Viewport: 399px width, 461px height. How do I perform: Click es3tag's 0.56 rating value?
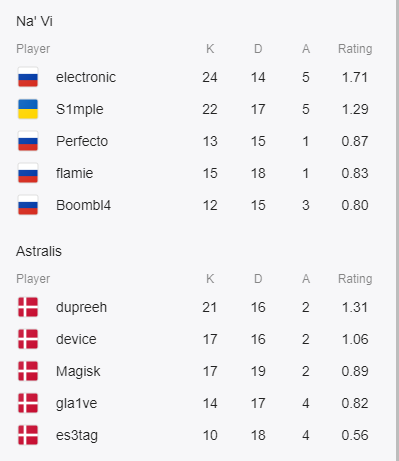(355, 435)
